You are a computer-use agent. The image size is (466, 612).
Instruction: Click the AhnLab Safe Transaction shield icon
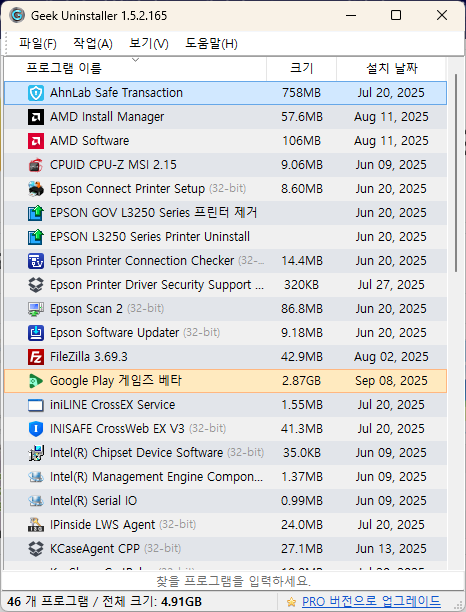coord(36,93)
